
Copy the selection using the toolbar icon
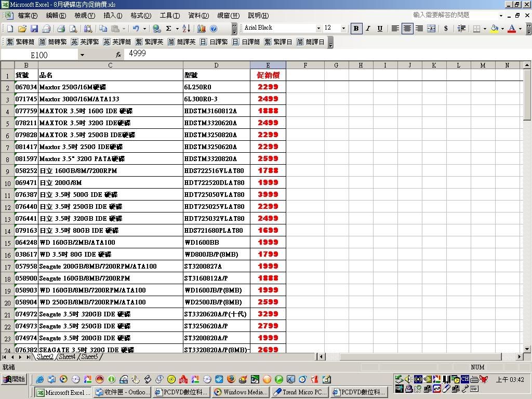click(103, 29)
